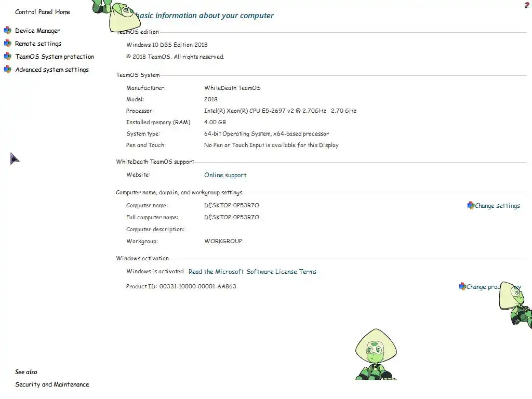This screenshot has width=532, height=399.
Task: Click the Windows is activated text
Action: pyautogui.click(x=155, y=271)
